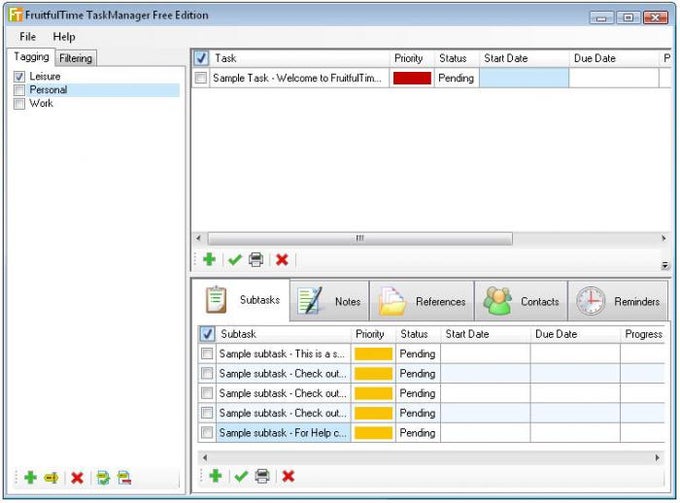
Task: Click the task list scroll right arrow
Action: 663,238
